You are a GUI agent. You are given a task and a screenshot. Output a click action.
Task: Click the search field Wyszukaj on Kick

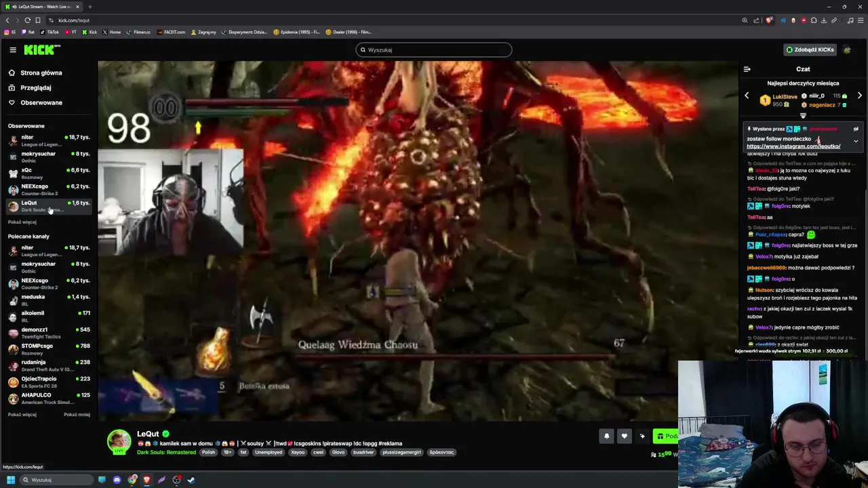click(x=434, y=49)
